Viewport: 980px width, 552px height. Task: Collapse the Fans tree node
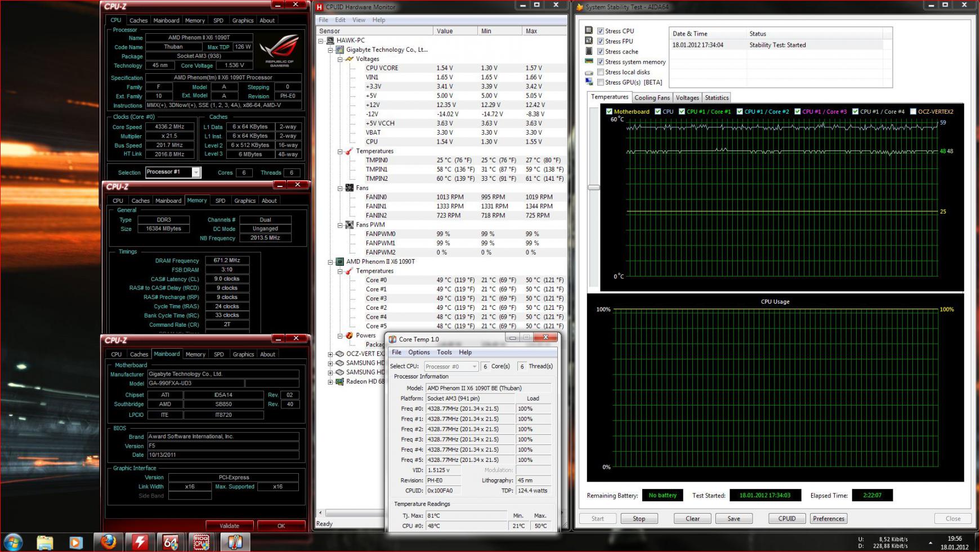coord(340,188)
